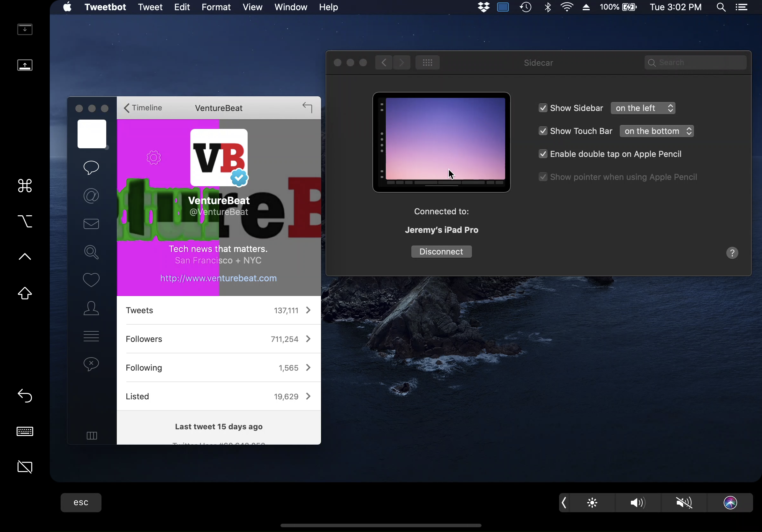762x532 pixels.
Task: Open the Window menu
Action: (x=291, y=7)
